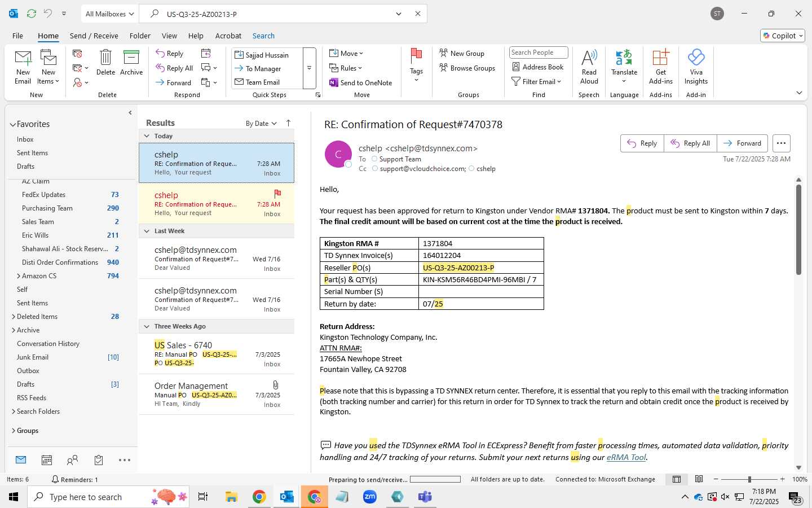
Task: Reverse sort order arrow in Results
Action: pos(289,123)
